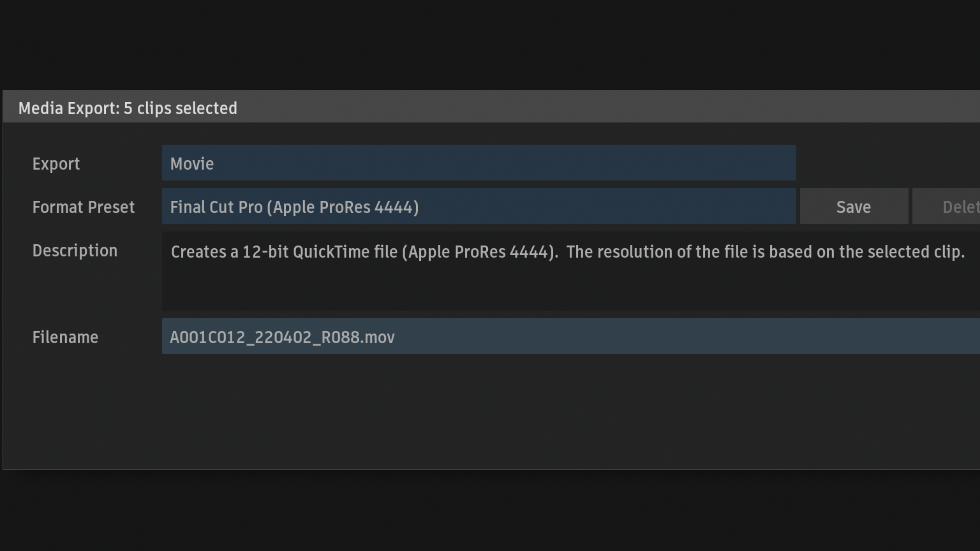Expand the Format Preset dropdown
Viewport: 980px width, 551px height.
(x=479, y=207)
